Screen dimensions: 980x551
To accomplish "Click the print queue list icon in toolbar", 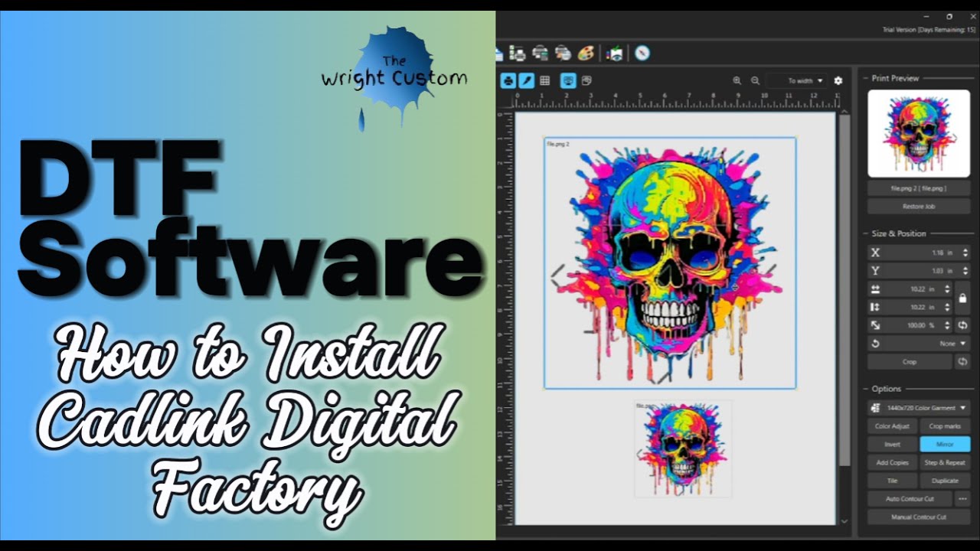I will pyautogui.click(x=518, y=53).
